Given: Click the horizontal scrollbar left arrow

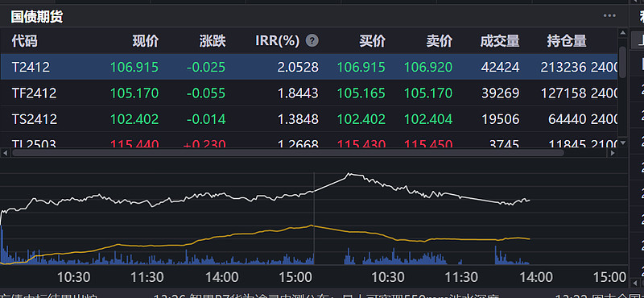Looking at the screenshot, I should coord(5,153).
